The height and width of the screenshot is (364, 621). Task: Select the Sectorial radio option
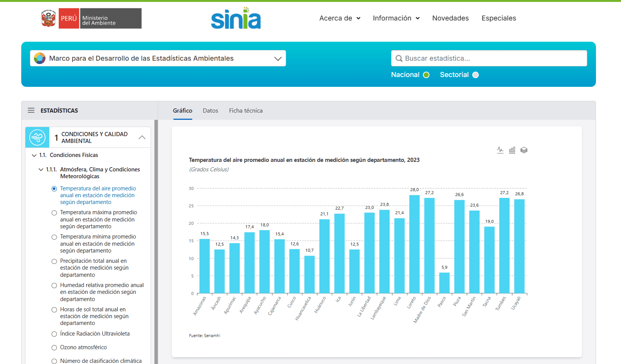click(x=475, y=75)
